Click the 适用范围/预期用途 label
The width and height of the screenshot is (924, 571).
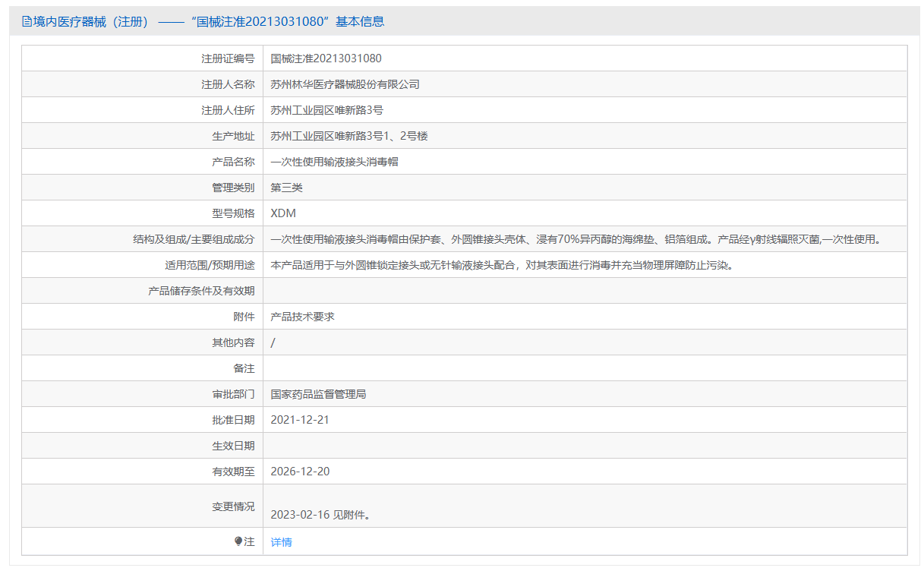[210, 265]
